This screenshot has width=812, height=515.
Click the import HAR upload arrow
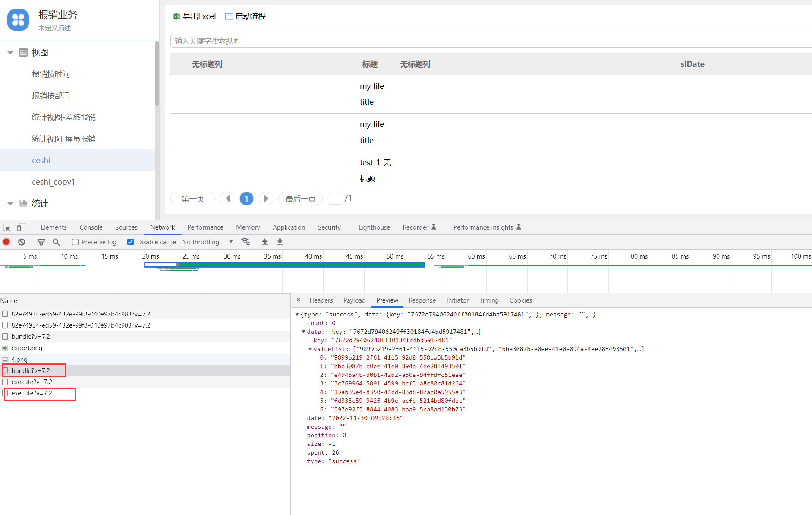point(265,242)
